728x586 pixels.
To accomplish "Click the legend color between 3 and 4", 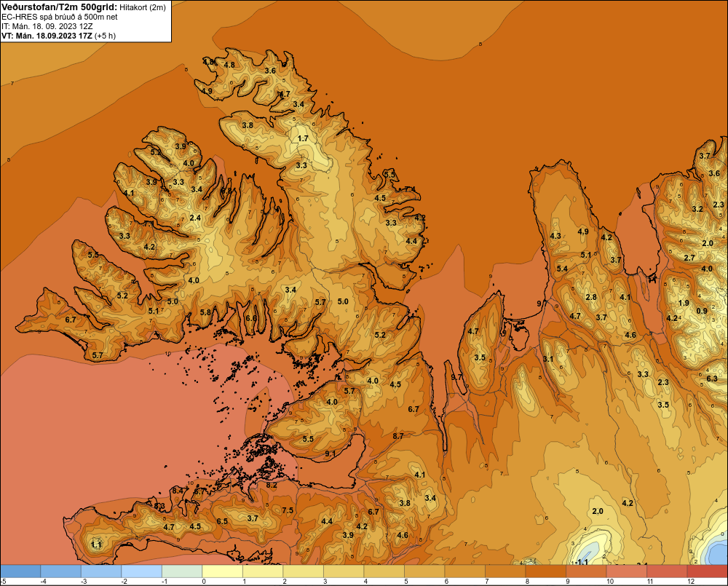I will [x=344, y=571].
